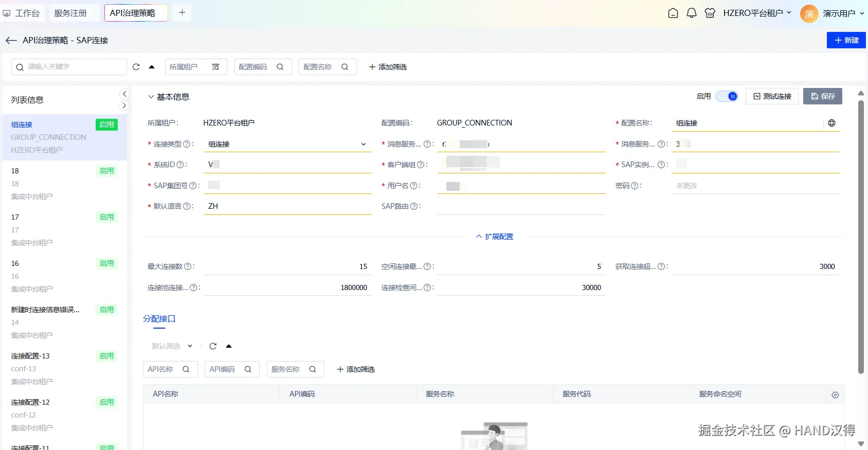The image size is (868, 450).
Task: Show help for 连接类型 question icon
Action: (187, 144)
